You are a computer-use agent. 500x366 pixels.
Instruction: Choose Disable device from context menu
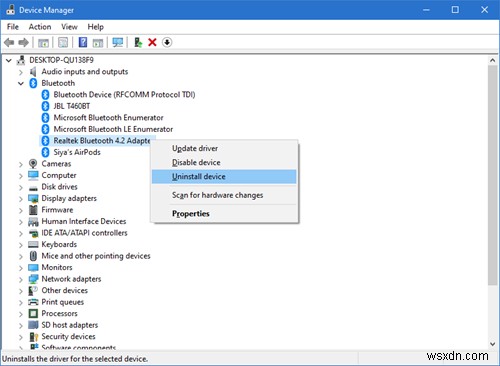pos(224,162)
